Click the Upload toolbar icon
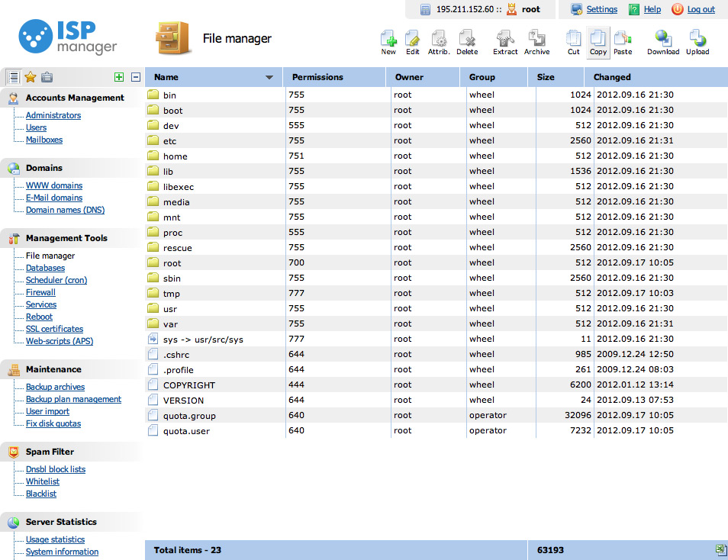This screenshot has height=560, width=728. click(x=697, y=39)
